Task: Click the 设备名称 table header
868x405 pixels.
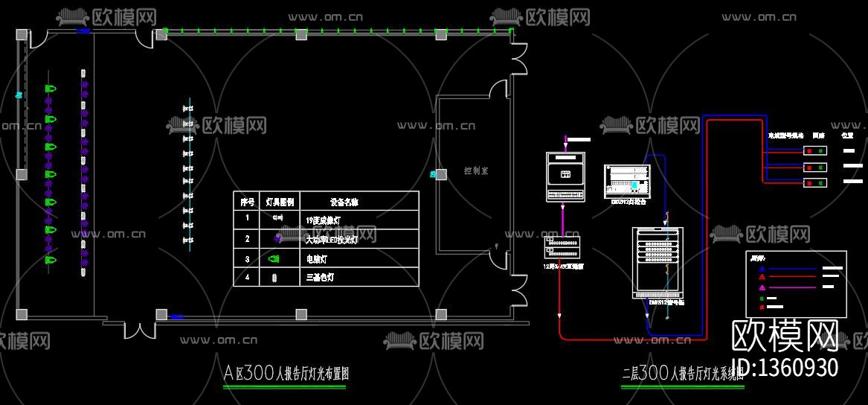Action: [x=345, y=202]
